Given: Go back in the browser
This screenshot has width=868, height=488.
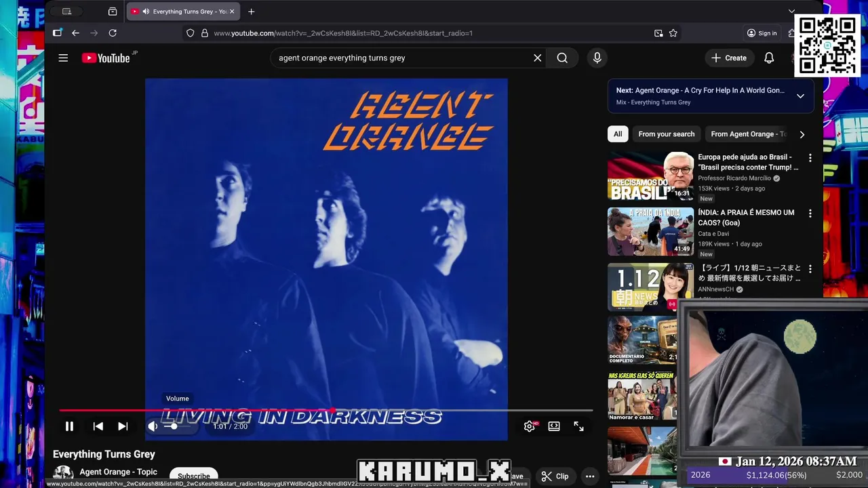Looking at the screenshot, I should click(x=75, y=33).
